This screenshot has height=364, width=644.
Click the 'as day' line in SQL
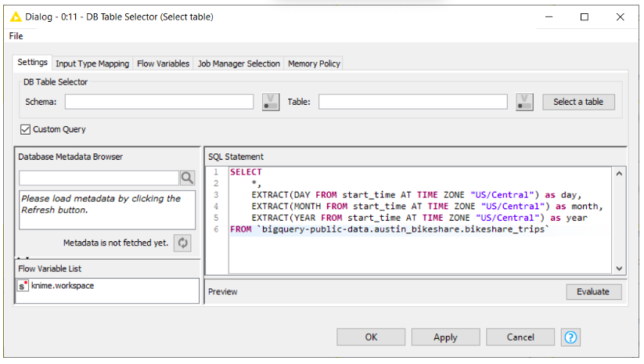(x=417, y=195)
